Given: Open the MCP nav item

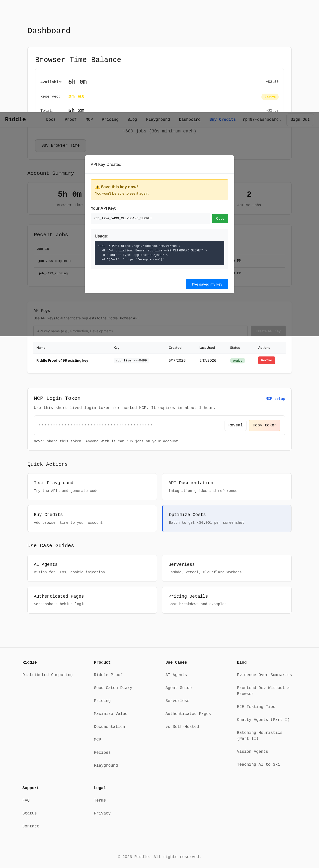Looking at the screenshot, I should coord(89,119).
